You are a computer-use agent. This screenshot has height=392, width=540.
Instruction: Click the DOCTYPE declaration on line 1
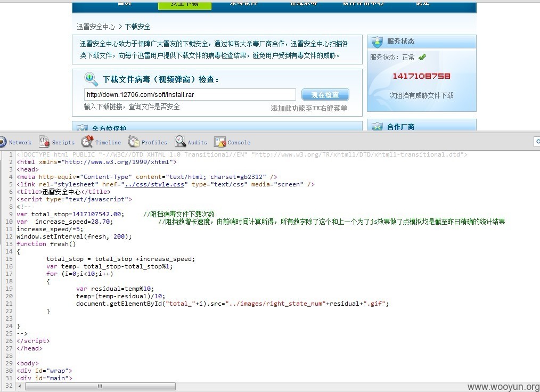click(x=242, y=154)
